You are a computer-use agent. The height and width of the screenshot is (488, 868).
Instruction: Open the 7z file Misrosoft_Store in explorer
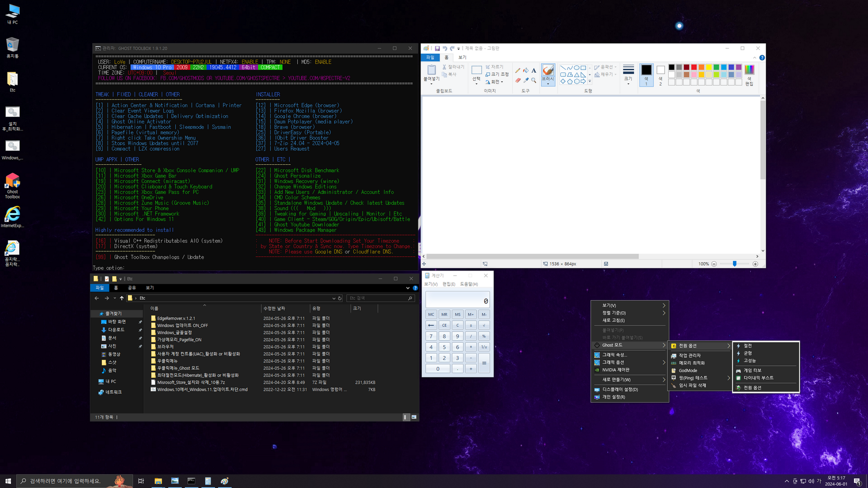coord(191,382)
